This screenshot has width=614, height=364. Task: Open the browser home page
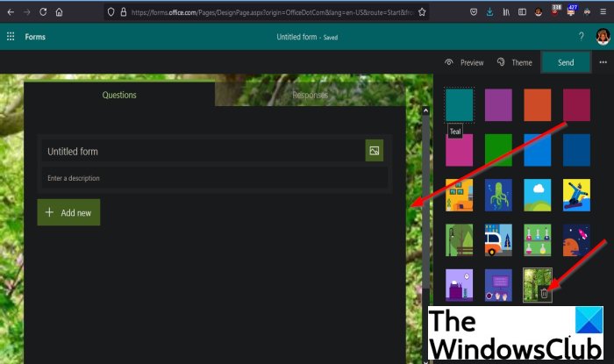coord(59,12)
